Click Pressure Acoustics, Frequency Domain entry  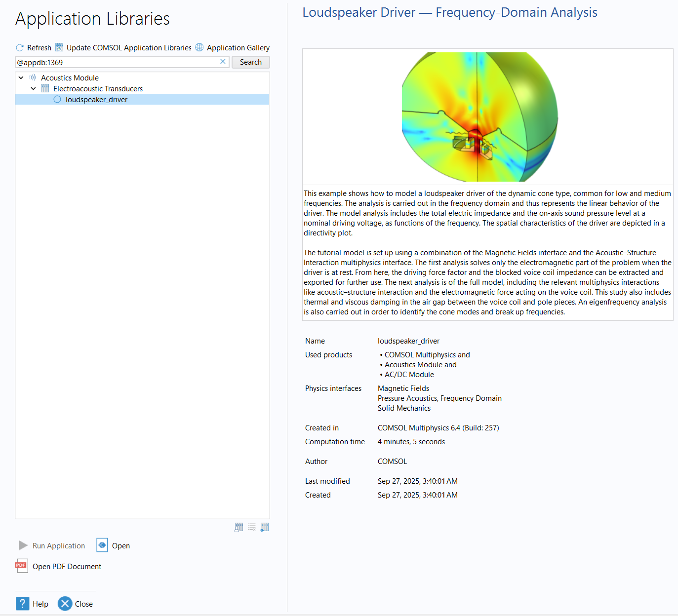point(439,398)
